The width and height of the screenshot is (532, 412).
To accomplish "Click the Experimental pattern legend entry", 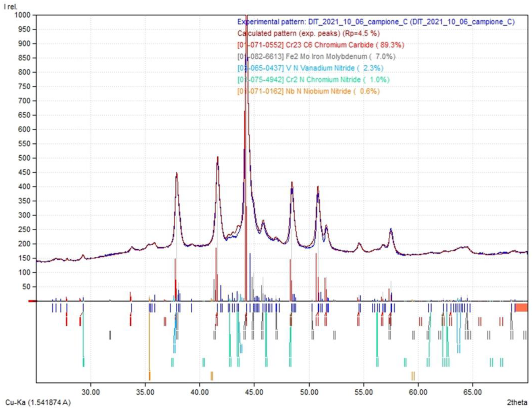I will click(x=376, y=22).
